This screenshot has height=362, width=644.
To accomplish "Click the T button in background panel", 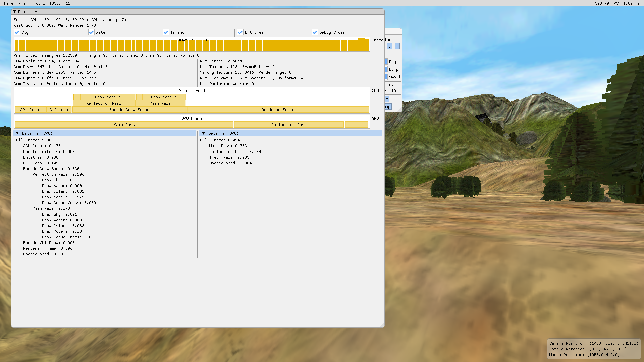I will click(397, 46).
